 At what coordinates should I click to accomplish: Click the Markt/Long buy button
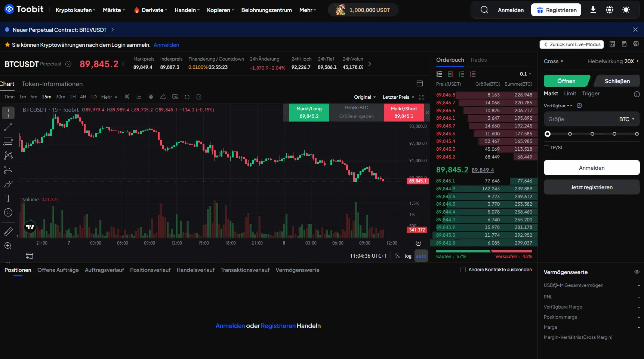coord(309,113)
